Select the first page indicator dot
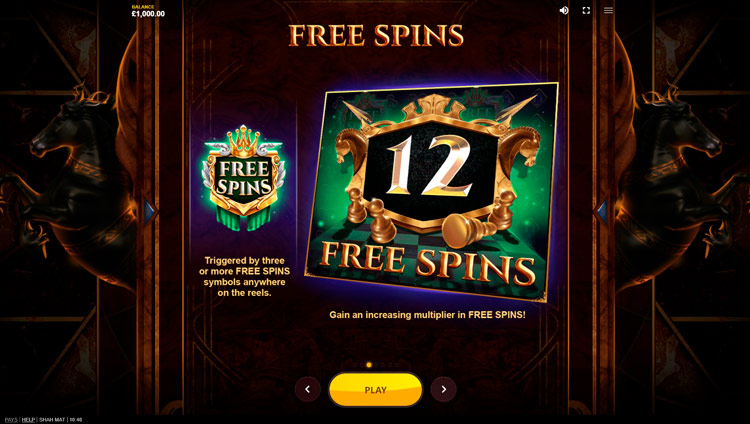Image resolution: width=750 pixels, height=424 pixels. pyautogui.click(x=355, y=365)
